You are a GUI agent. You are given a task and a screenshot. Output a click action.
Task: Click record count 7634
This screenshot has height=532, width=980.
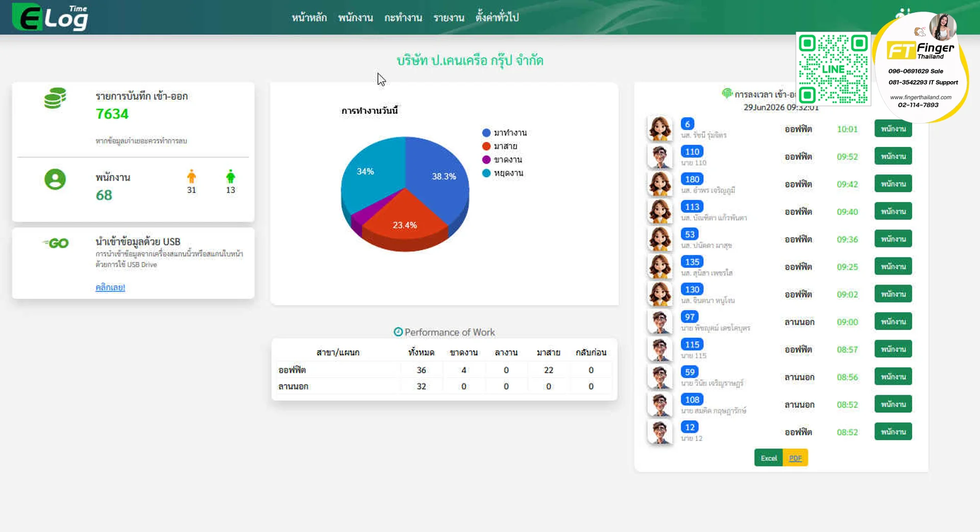112,114
